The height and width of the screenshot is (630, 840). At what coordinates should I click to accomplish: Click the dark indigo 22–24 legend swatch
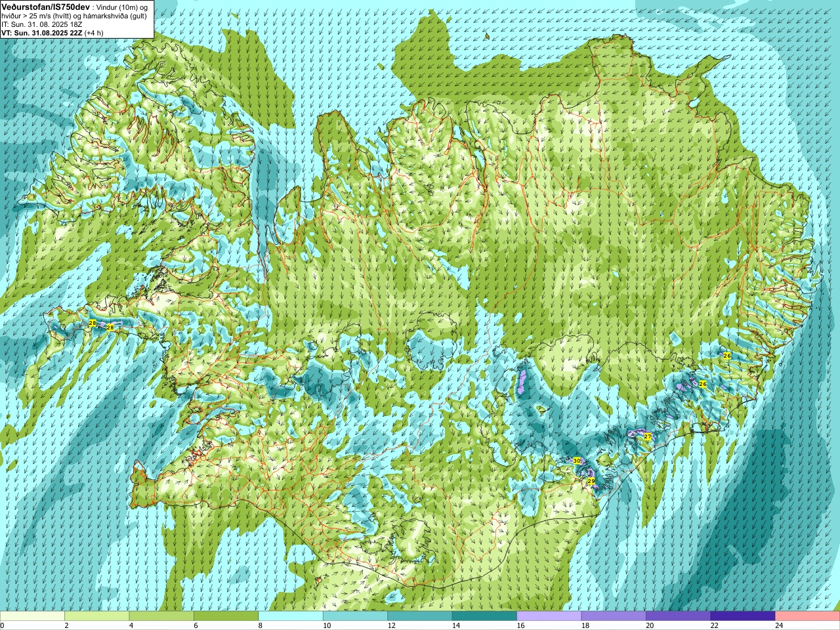pyautogui.click(x=743, y=616)
